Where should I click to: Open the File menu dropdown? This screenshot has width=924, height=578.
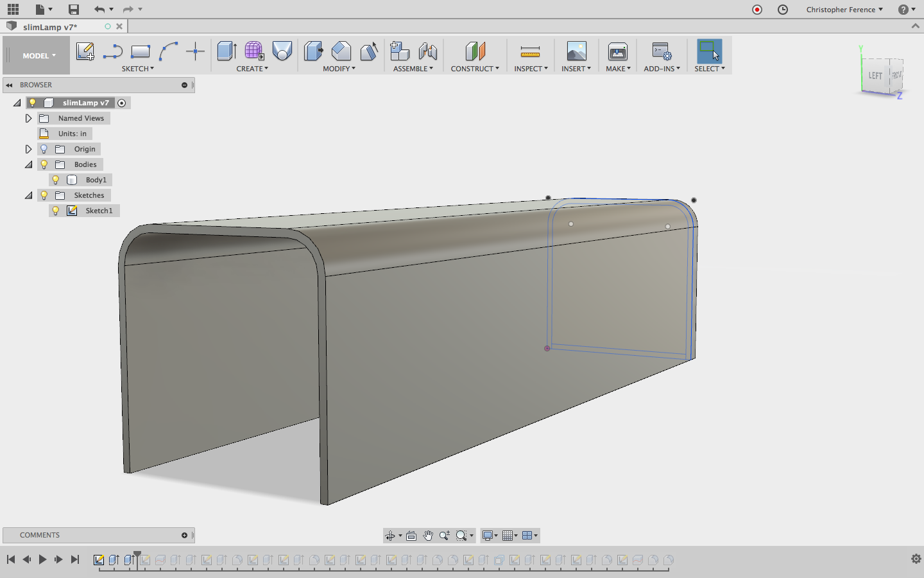coord(44,9)
